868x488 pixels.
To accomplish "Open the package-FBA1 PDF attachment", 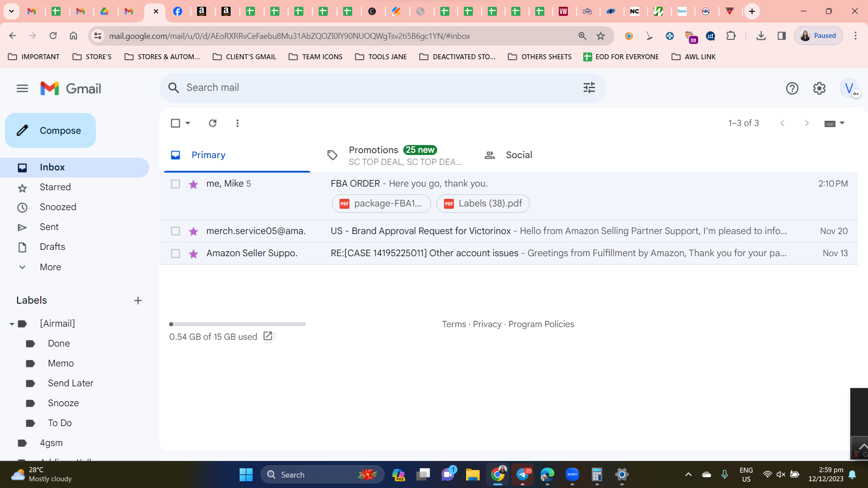I will point(382,204).
